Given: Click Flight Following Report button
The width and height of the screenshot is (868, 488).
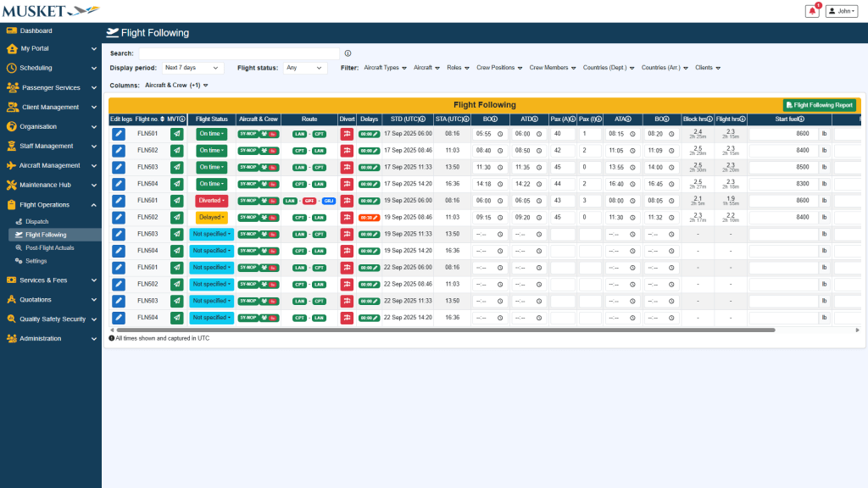Looking at the screenshot, I should click(819, 105).
